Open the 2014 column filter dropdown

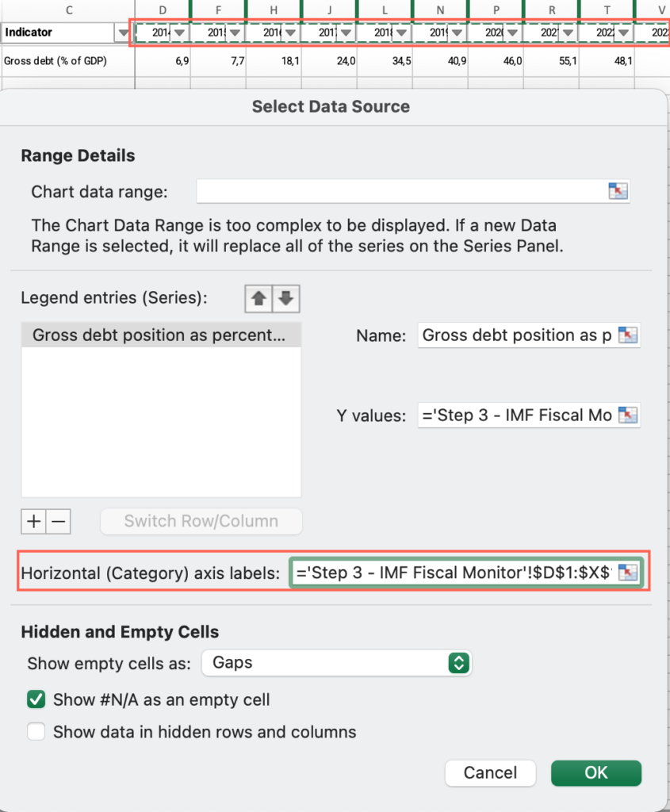click(x=179, y=33)
